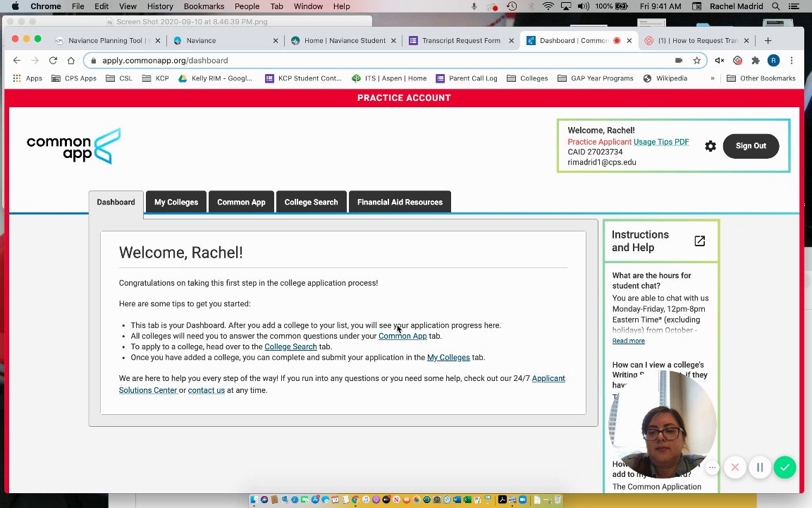Open Colleges bookmark folder
The height and width of the screenshot is (508, 812).
(527, 78)
